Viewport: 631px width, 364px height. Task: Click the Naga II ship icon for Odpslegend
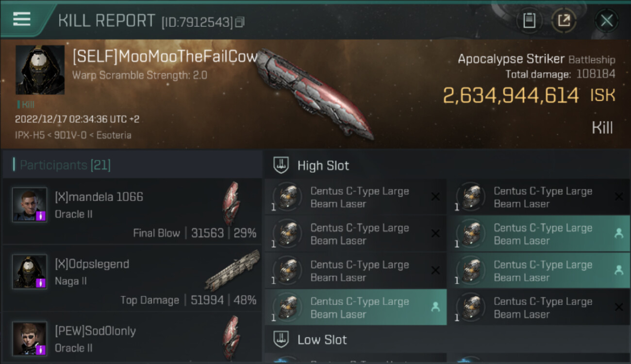[x=232, y=270]
